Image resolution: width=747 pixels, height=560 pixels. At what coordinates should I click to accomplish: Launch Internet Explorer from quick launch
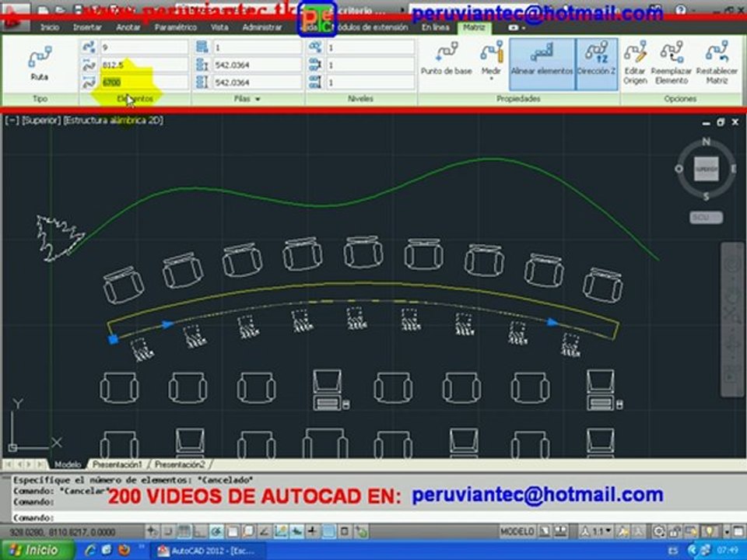pyautogui.click(x=89, y=550)
